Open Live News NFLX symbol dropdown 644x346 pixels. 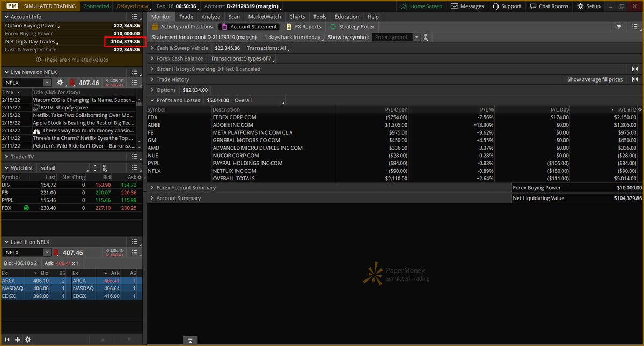click(47, 83)
